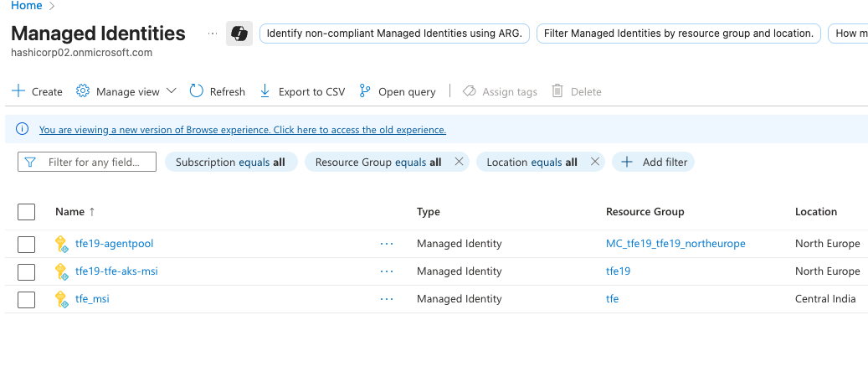Remove the Resource Group filter with X
This screenshot has height=377, width=868.
(459, 162)
